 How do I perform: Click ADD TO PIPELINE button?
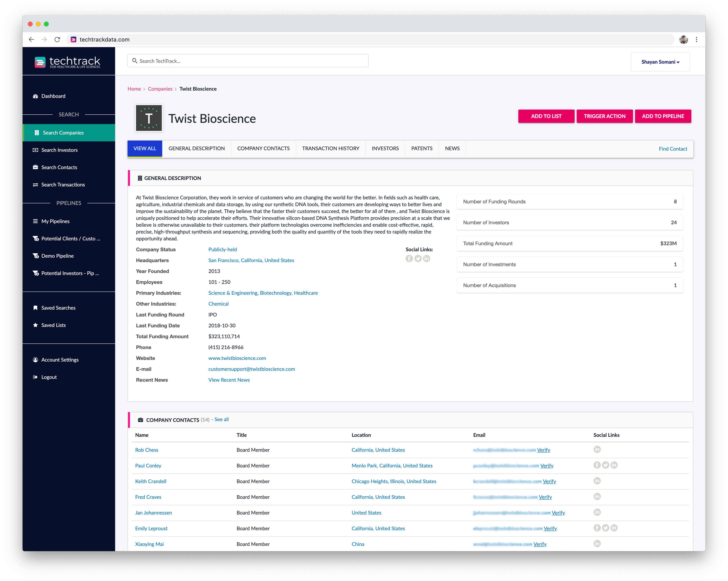point(663,116)
